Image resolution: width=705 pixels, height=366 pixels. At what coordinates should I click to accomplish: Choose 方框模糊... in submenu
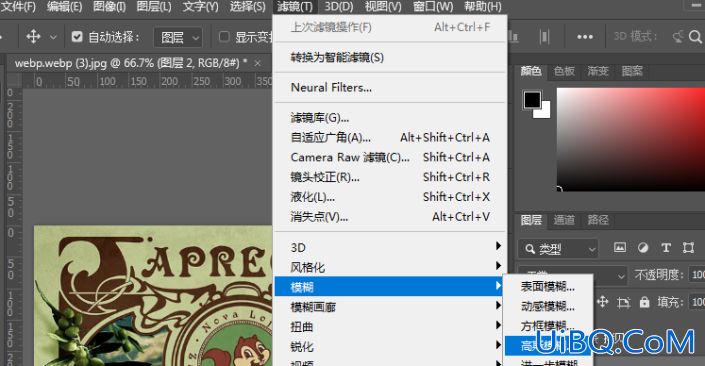click(x=548, y=326)
